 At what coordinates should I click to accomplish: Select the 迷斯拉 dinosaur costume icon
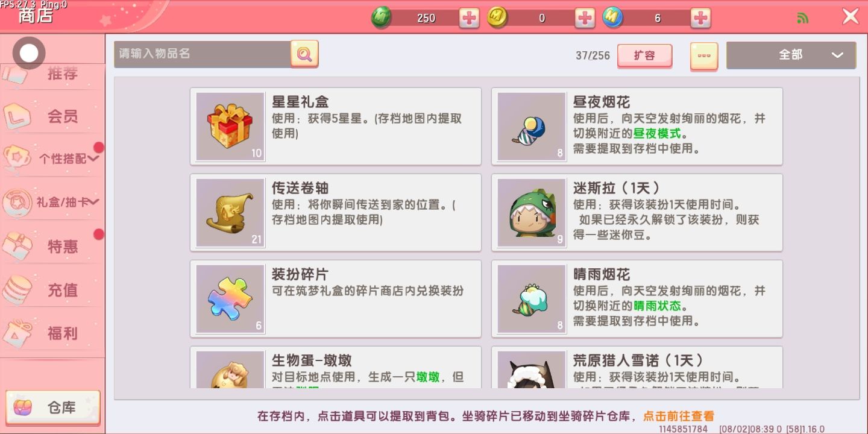point(532,213)
